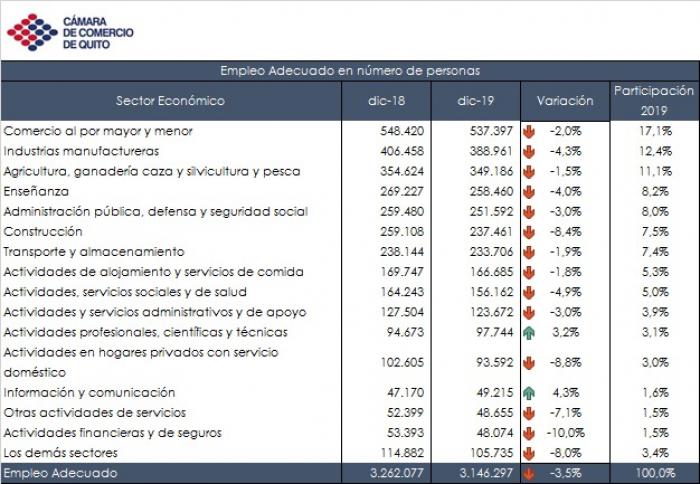The image size is (700, 484).
Task: Click the Empleo Adecuado total row label
Action: pos(60,473)
